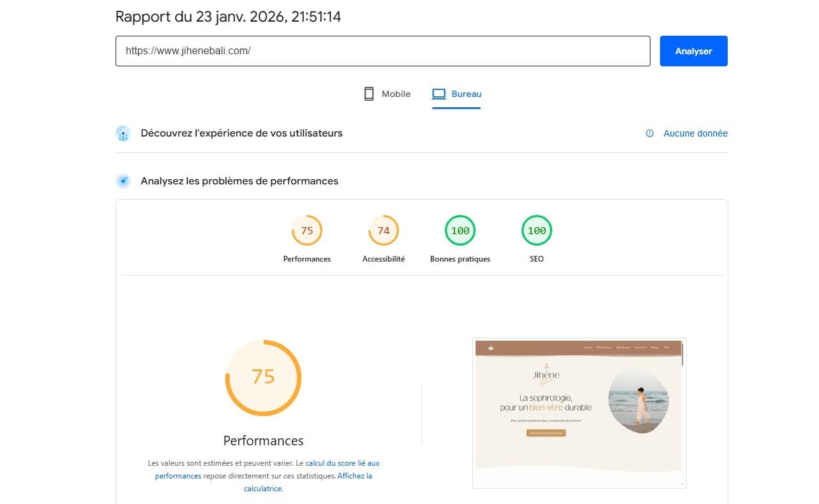Viewport: 819px width, 504px height.
Task: Click the user experience section icon
Action: 123,133
